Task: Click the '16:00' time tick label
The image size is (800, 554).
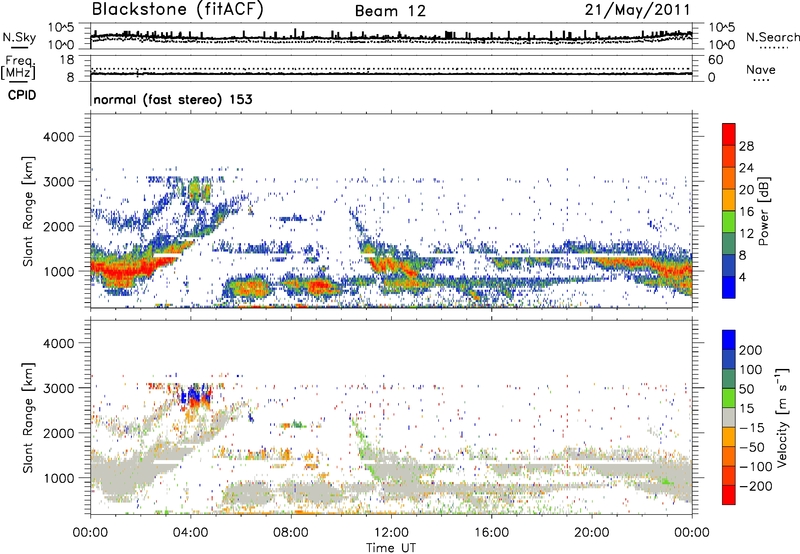Action: tap(491, 533)
